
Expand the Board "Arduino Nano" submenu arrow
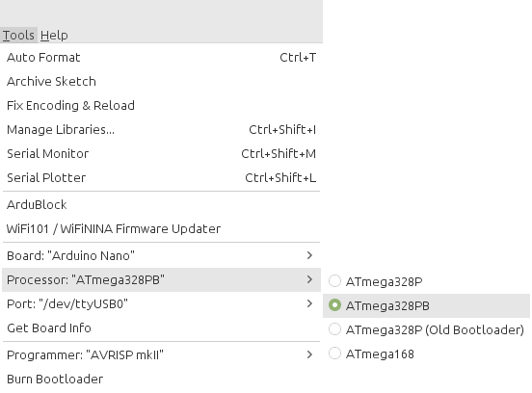pos(309,255)
